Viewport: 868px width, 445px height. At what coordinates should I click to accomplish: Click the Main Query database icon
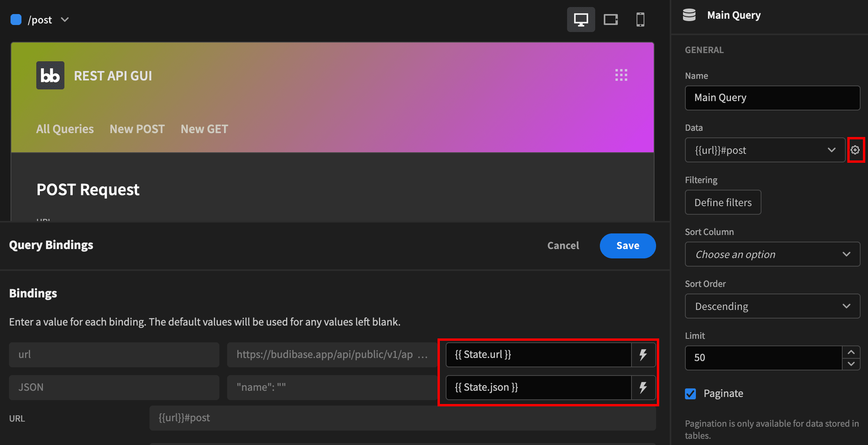[x=689, y=15]
